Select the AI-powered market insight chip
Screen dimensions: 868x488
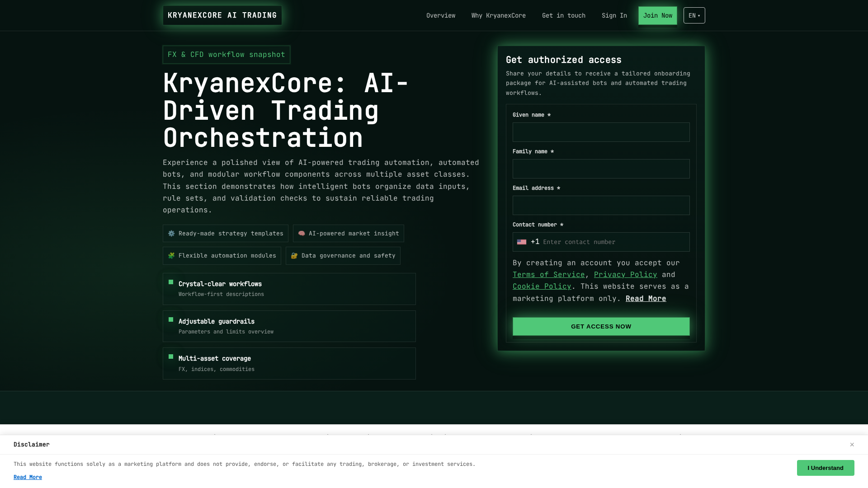point(348,234)
